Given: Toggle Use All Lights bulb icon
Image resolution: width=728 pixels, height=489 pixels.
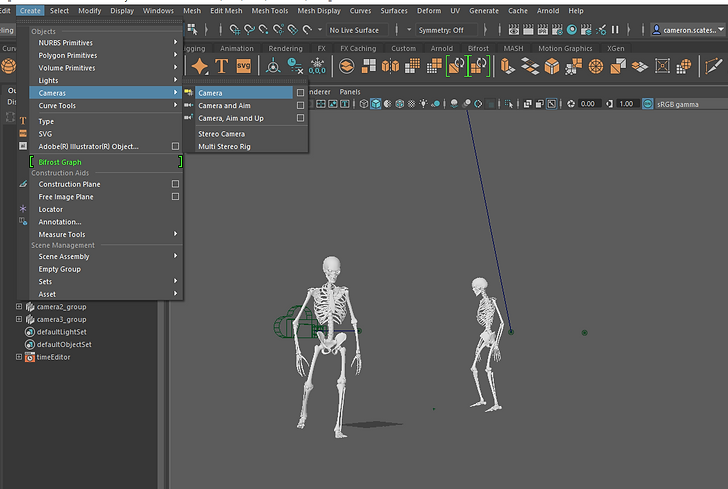Looking at the screenshot, I should [x=423, y=104].
